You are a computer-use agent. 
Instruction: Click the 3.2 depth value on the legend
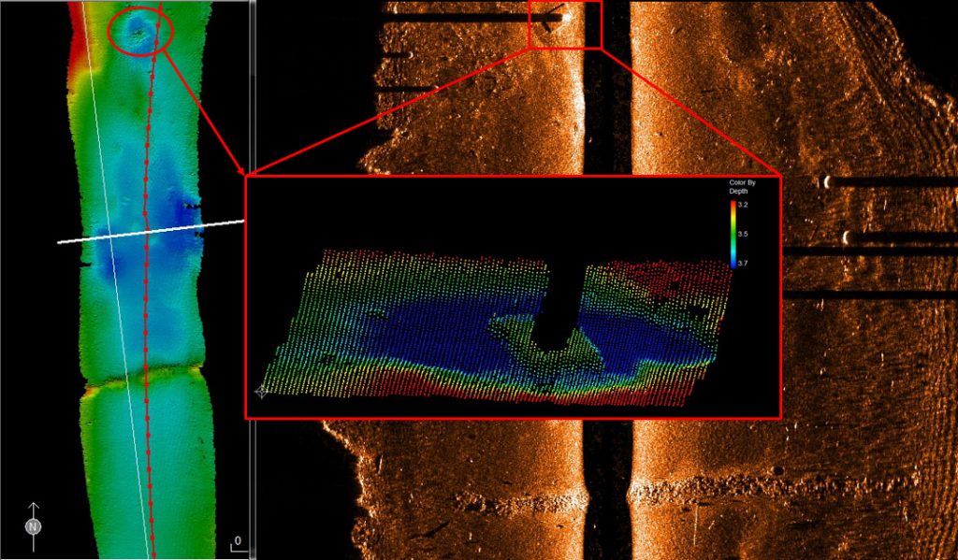click(x=745, y=205)
